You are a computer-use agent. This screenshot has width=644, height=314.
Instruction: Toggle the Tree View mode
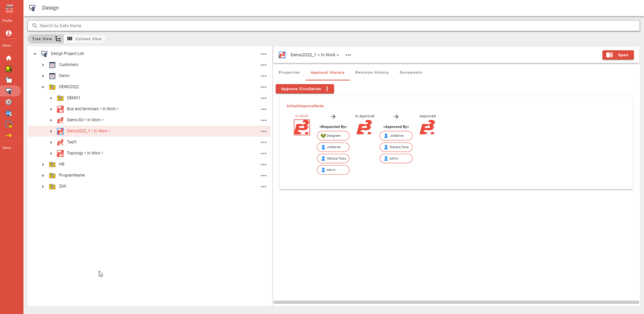click(46, 38)
